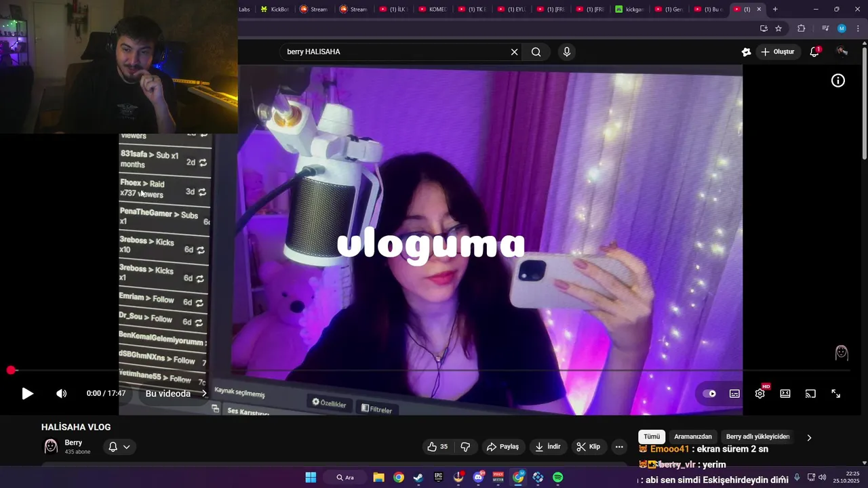Seek along the video progress bar midpoint
Image resolution: width=868 pixels, height=488 pixels.
[x=430, y=370]
